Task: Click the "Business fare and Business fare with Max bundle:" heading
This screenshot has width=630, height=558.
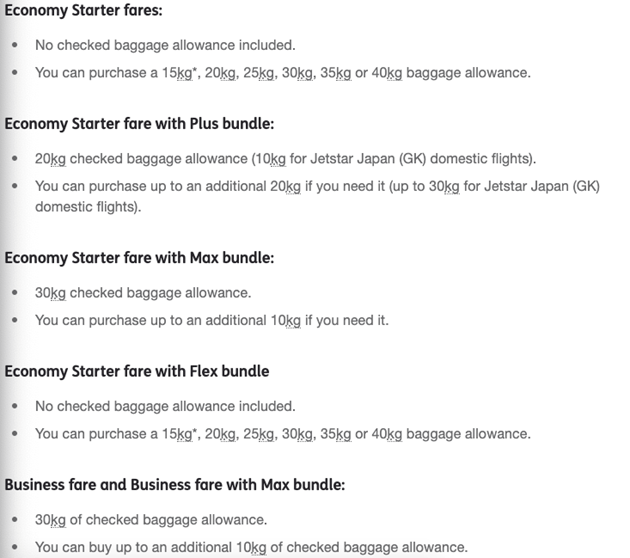Action: pyautogui.click(x=175, y=485)
